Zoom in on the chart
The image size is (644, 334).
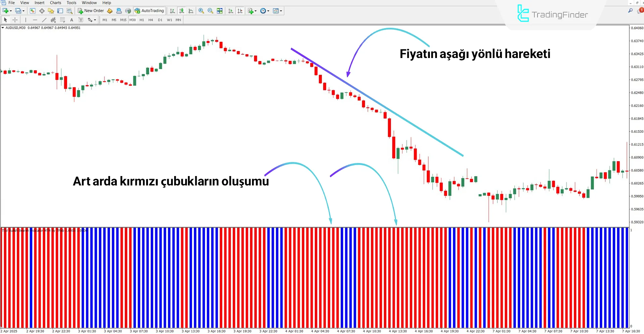coord(201,11)
